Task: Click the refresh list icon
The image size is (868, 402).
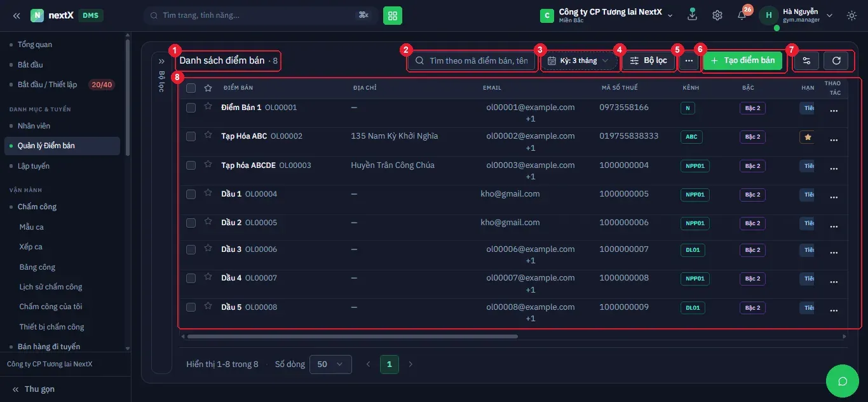Action: pyautogui.click(x=836, y=60)
